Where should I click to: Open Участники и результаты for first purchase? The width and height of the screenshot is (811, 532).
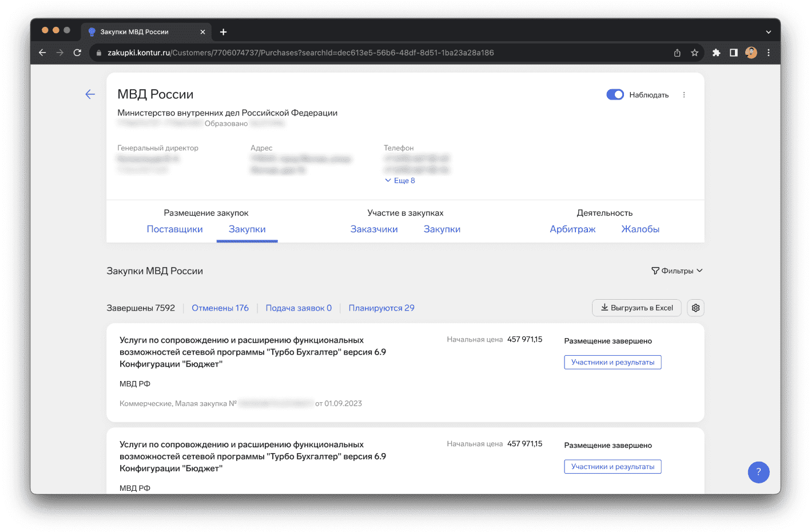[613, 362]
